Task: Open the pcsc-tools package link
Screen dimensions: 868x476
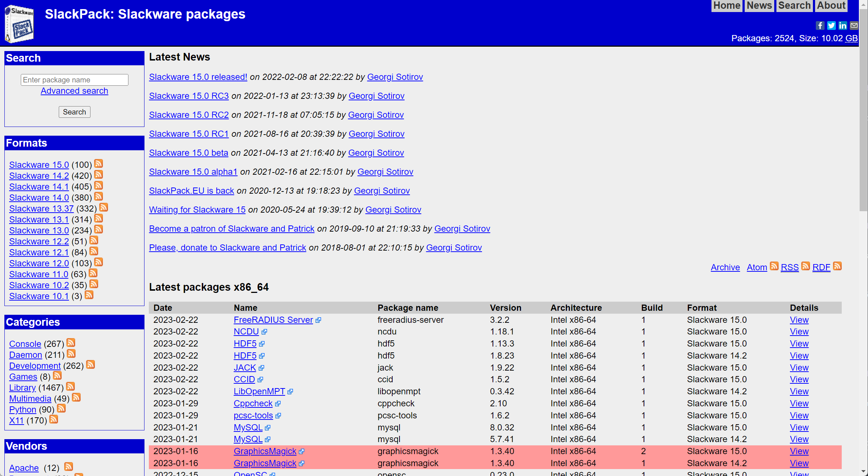Action: (253, 415)
